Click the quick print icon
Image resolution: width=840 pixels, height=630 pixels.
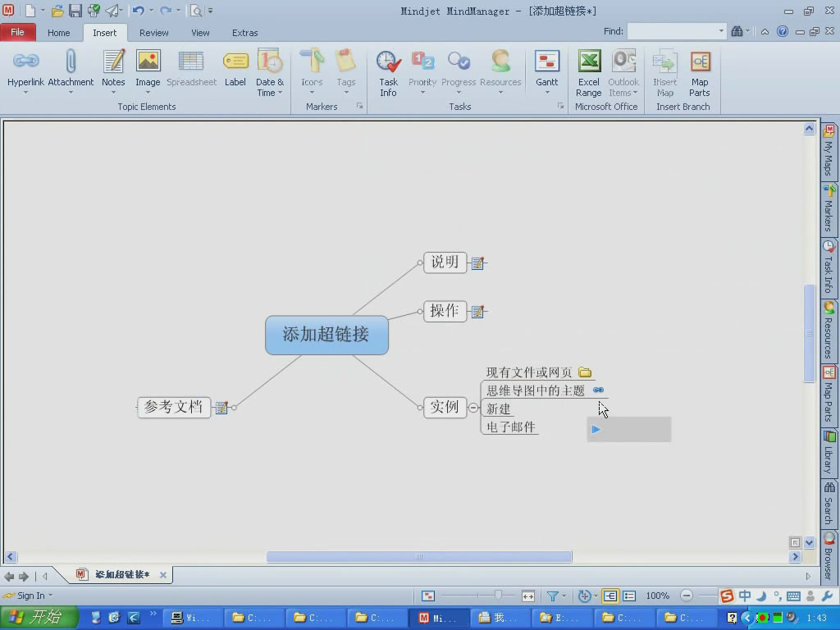[94, 10]
